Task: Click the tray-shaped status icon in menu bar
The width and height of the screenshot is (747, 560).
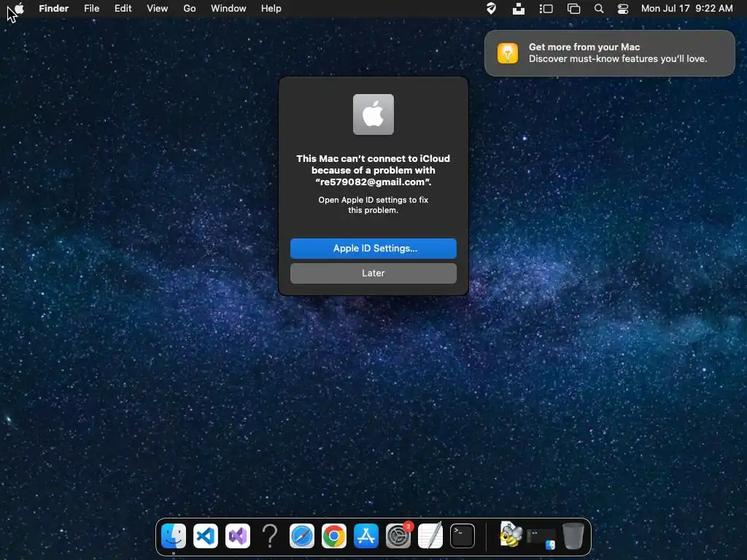Action: (519, 9)
